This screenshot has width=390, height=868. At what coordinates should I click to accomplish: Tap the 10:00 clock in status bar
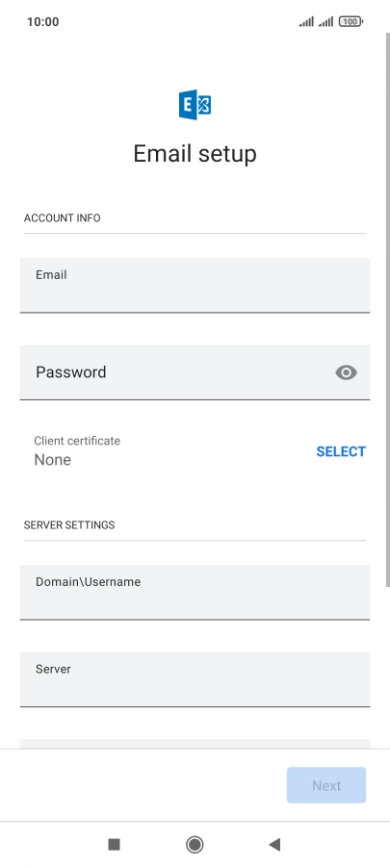tap(42, 21)
